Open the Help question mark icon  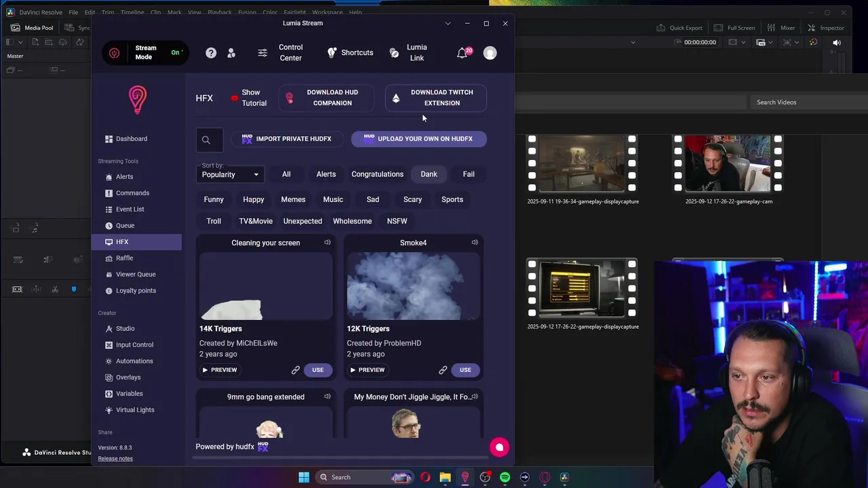(211, 53)
